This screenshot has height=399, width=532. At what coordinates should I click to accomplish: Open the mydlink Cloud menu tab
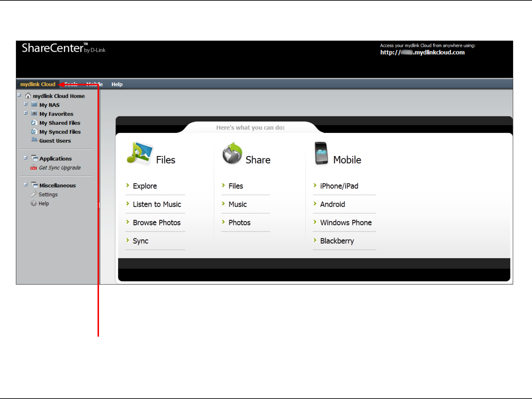click(38, 84)
